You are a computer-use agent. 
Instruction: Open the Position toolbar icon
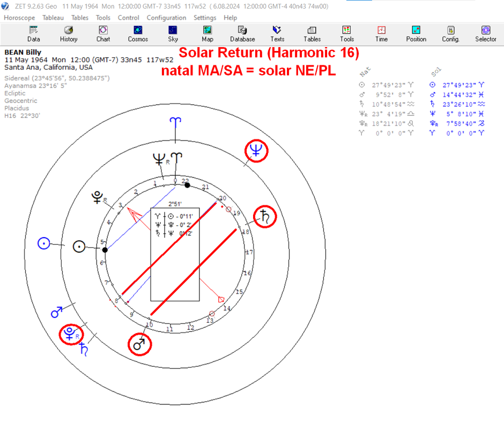click(416, 34)
